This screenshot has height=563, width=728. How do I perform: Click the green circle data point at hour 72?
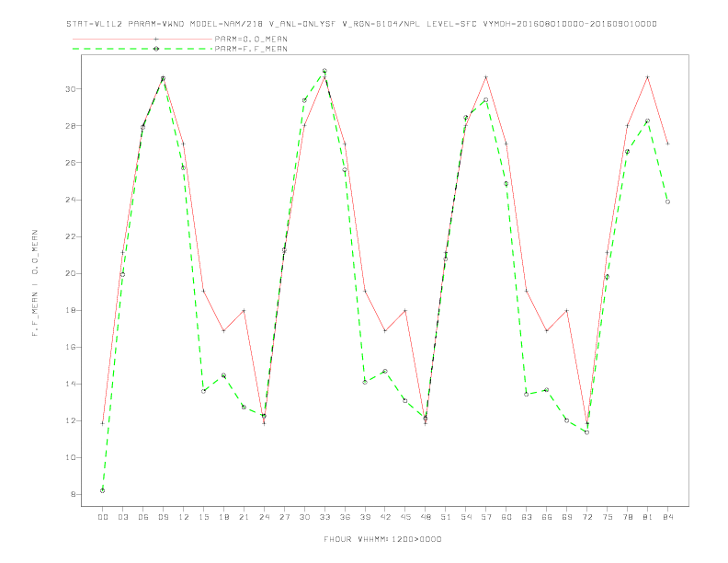tap(586, 432)
